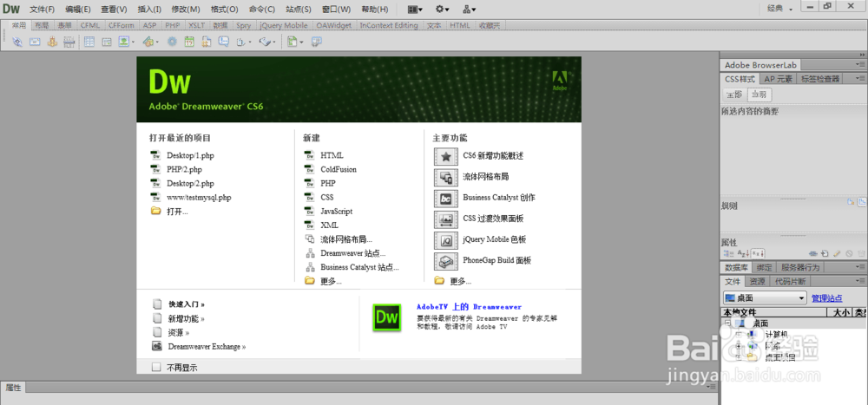Expand the 计算机 tree node
The width and height of the screenshot is (868, 405).
click(738, 335)
